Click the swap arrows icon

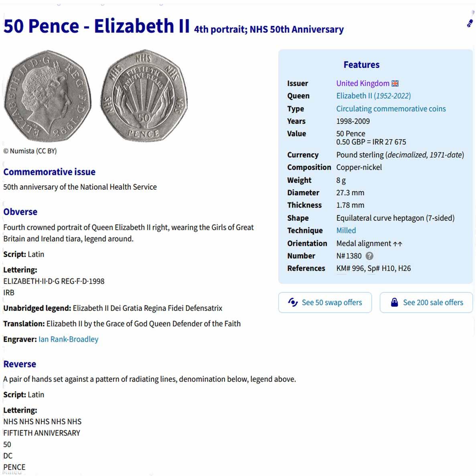pos(293,302)
